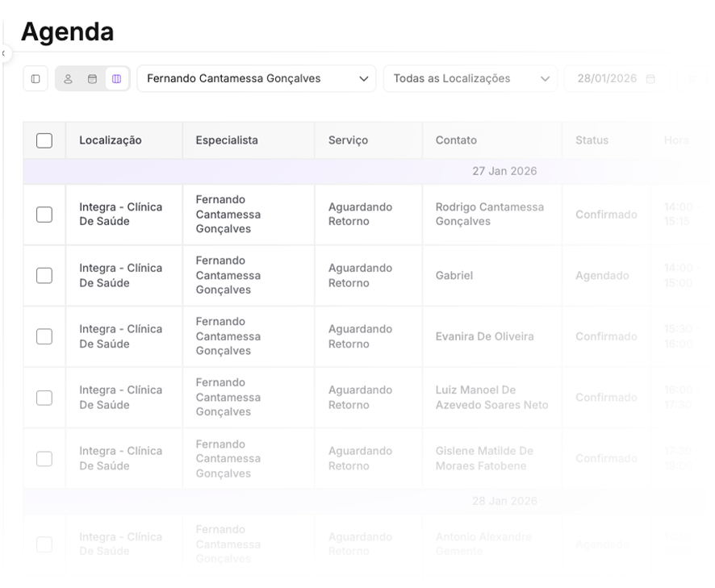Viewport: 715px width, 588px height.
Task: Switch to the calendar view icon
Action: pyautogui.click(x=92, y=79)
